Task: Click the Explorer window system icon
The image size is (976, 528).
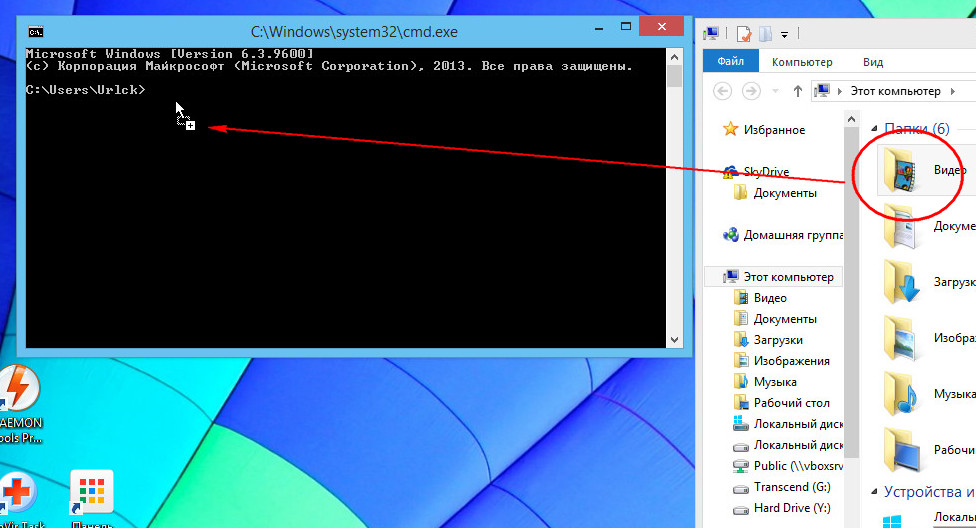Action: 710,34
